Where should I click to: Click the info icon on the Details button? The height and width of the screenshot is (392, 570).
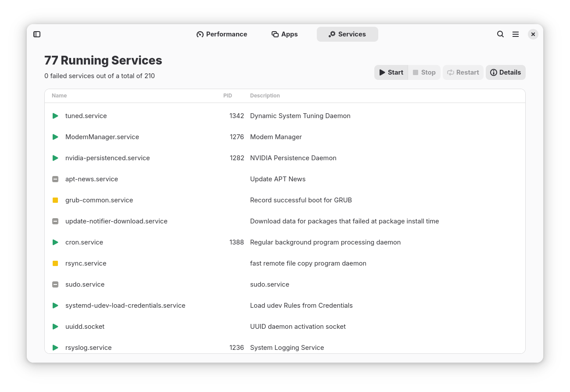click(x=493, y=72)
